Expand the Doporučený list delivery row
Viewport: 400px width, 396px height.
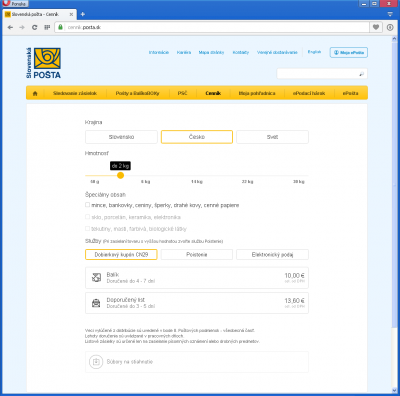point(197,303)
